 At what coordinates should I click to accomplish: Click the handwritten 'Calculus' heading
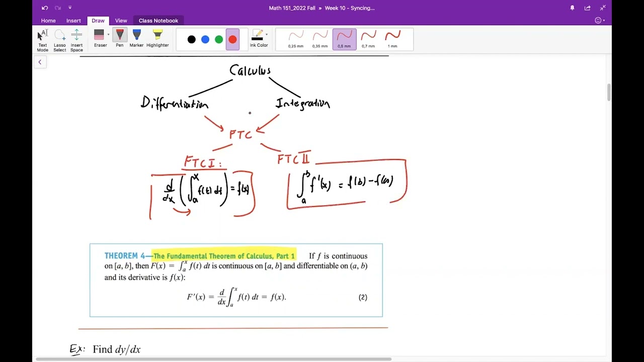250,70
